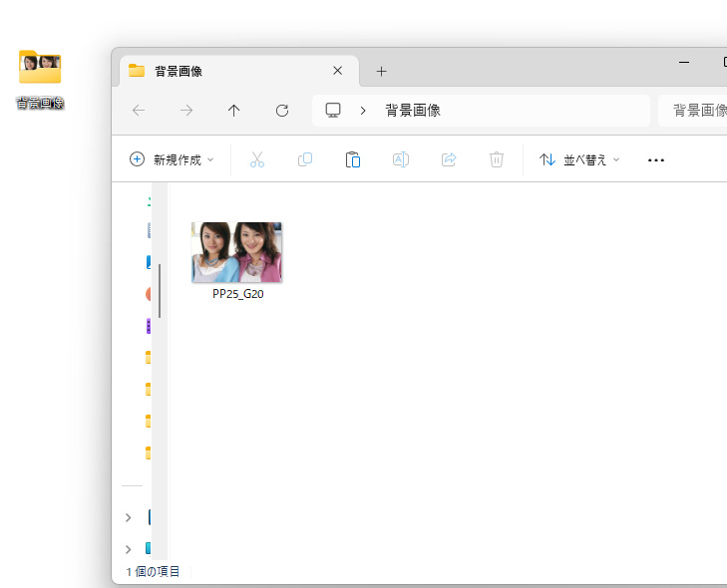
Task: Click the Cut scissors icon
Action: pos(257,159)
